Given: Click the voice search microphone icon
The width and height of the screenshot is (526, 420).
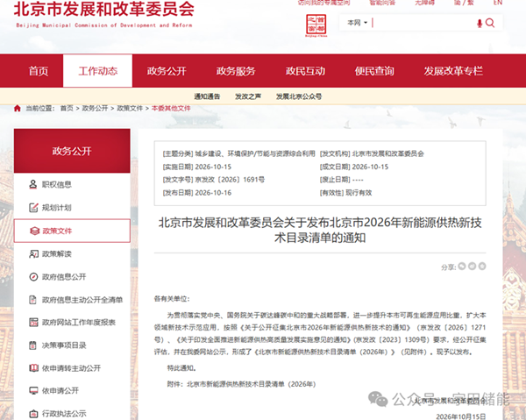Looking at the screenshot, I should [x=480, y=23].
